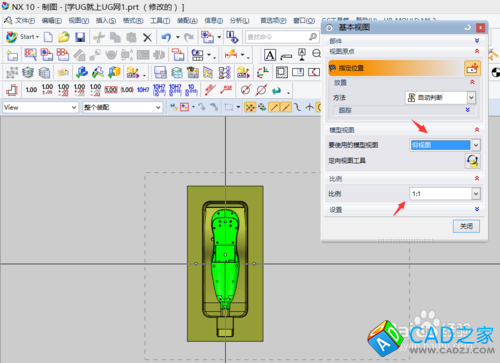
Task: Click the Undo arrow icon
Action: tap(166, 37)
